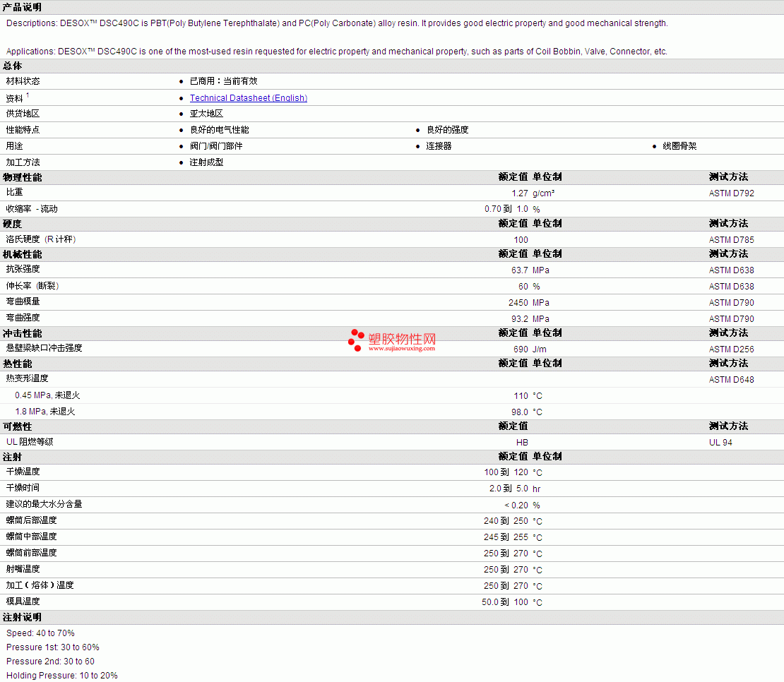Viewport: 784px width, 682px height.
Task: Click the mold temperature value 50.0 到 100
Action: pyautogui.click(x=505, y=602)
